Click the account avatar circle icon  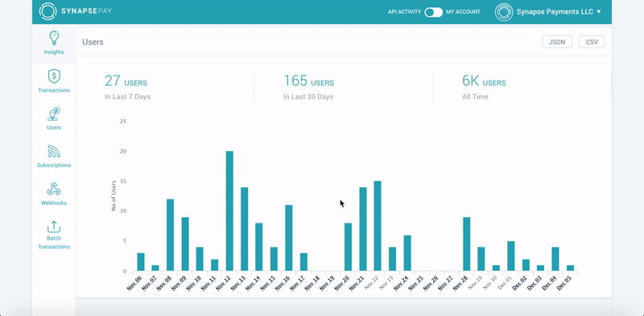click(504, 12)
